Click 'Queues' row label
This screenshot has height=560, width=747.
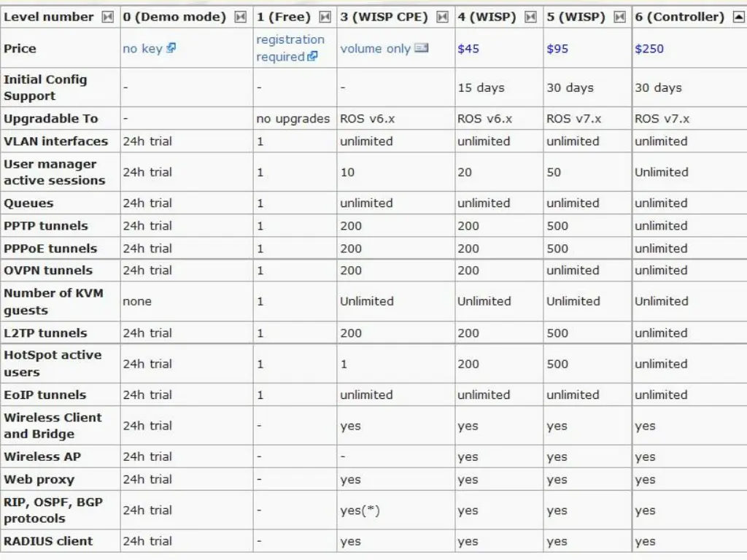click(x=28, y=203)
